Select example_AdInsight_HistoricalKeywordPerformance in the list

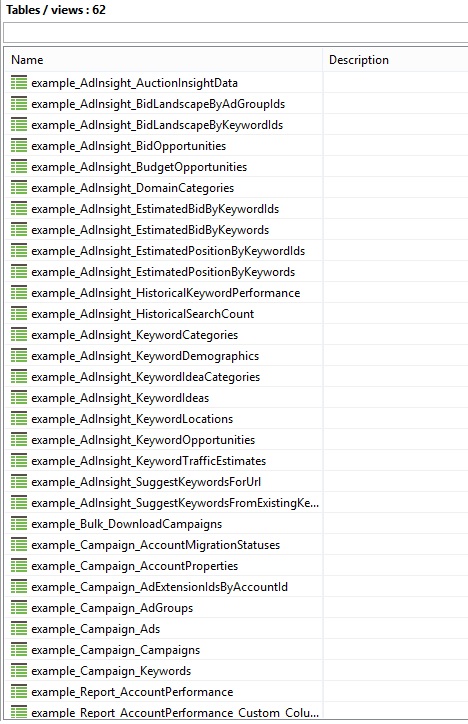[166, 293]
